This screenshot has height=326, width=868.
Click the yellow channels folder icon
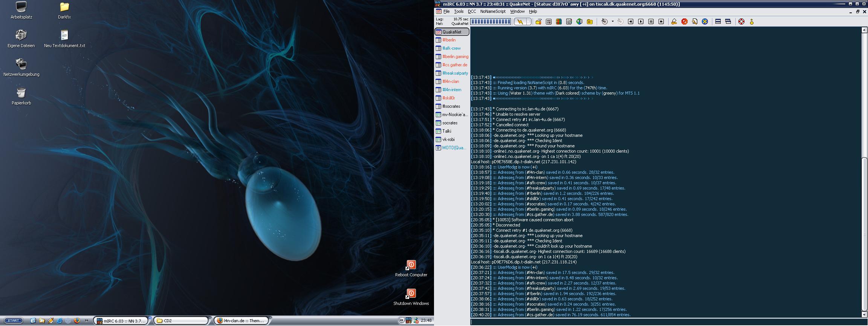590,22
